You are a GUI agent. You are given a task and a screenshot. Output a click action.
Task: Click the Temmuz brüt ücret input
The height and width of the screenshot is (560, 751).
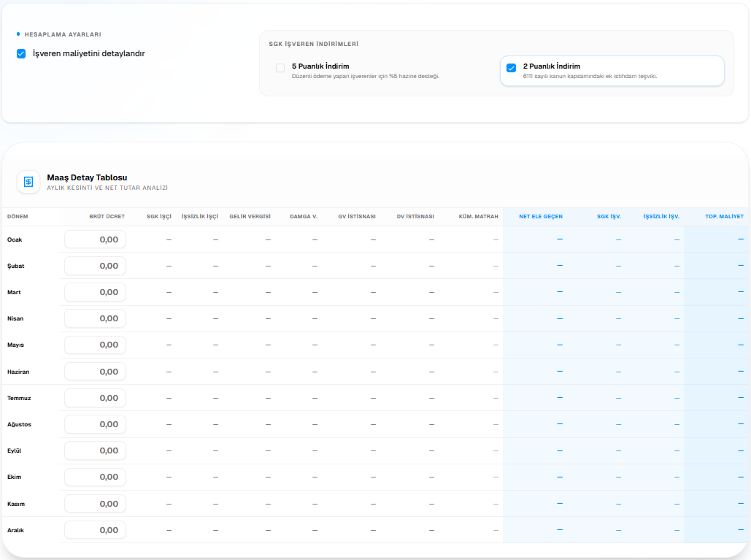96,398
